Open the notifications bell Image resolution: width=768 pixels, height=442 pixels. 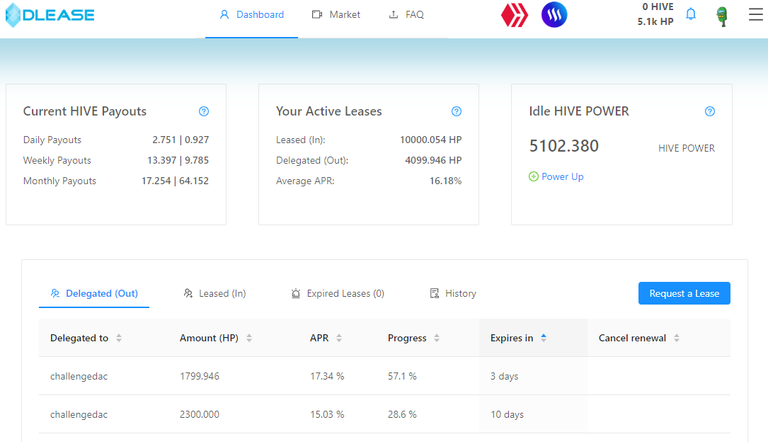pos(690,15)
